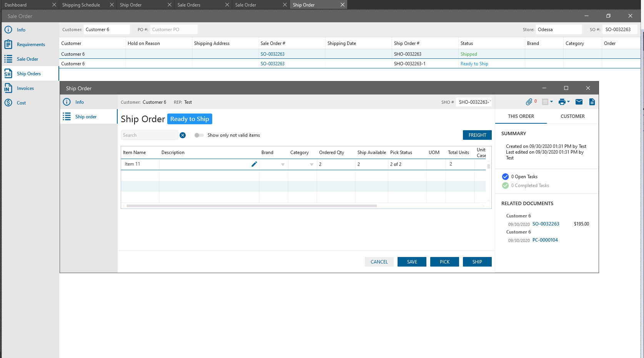This screenshot has height=358, width=644.
Task: Click the printer icon
Action: [x=562, y=102]
